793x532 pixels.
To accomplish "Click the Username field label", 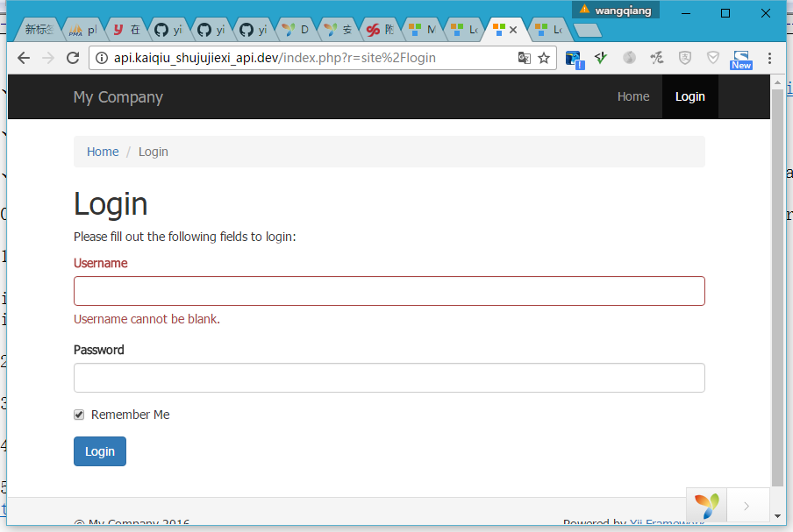I will [x=100, y=263].
